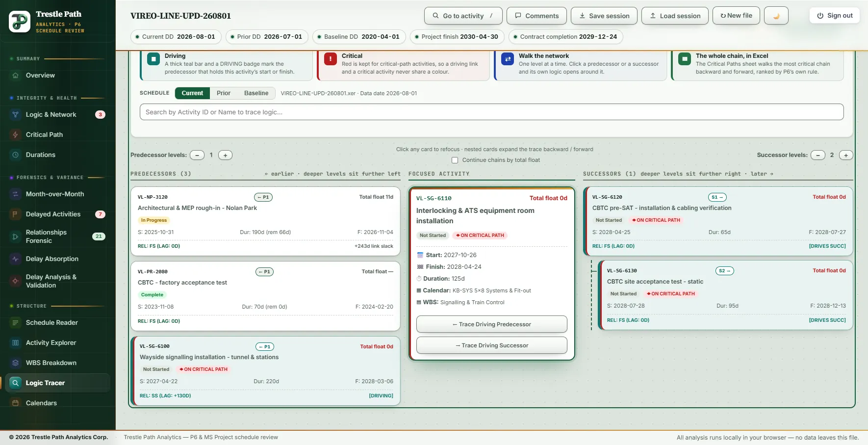The image size is (868, 445).
Task: Open Comments panel
Action: point(536,16)
